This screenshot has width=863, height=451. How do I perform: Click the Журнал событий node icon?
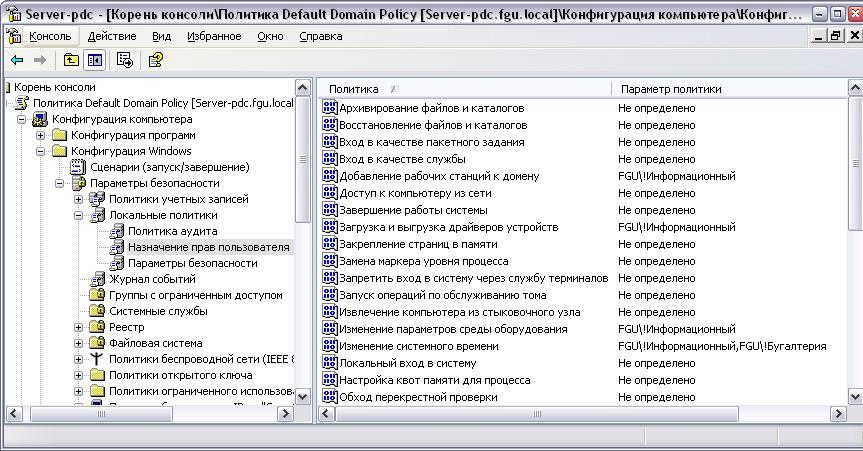click(97, 279)
